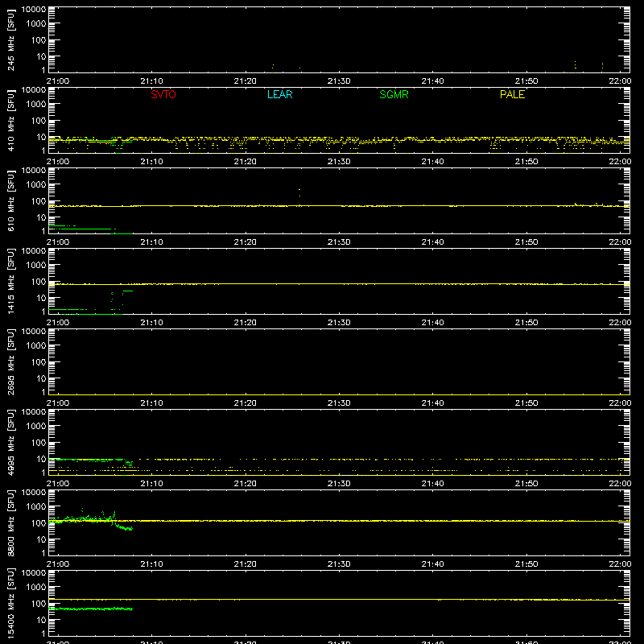This screenshot has height=644, width=644.
Task: Click the yellow PALE station label
Action: click(x=512, y=94)
